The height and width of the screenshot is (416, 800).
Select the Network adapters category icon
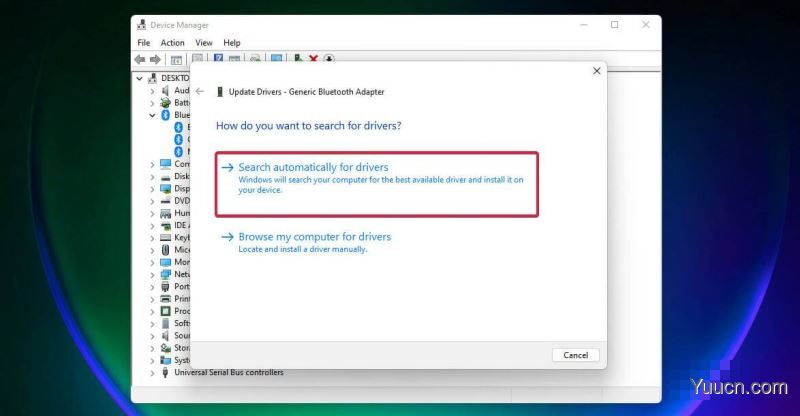(165, 274)
